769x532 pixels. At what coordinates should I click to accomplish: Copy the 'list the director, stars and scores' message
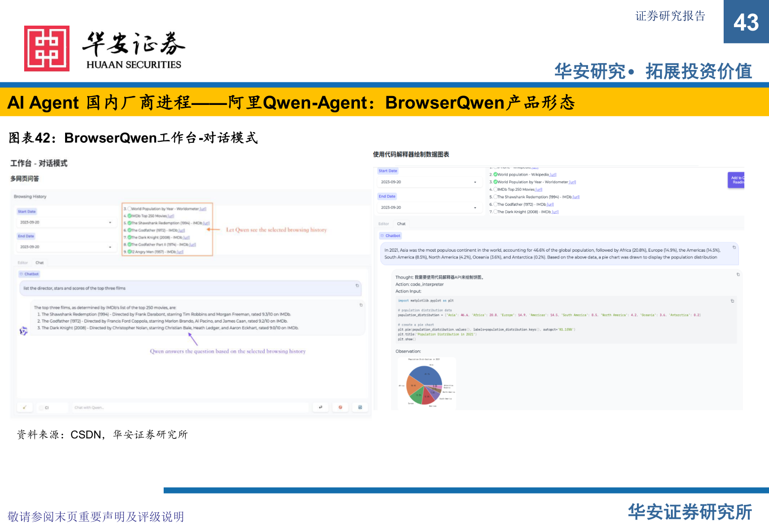pyautogui.click(x=357, y=285)
